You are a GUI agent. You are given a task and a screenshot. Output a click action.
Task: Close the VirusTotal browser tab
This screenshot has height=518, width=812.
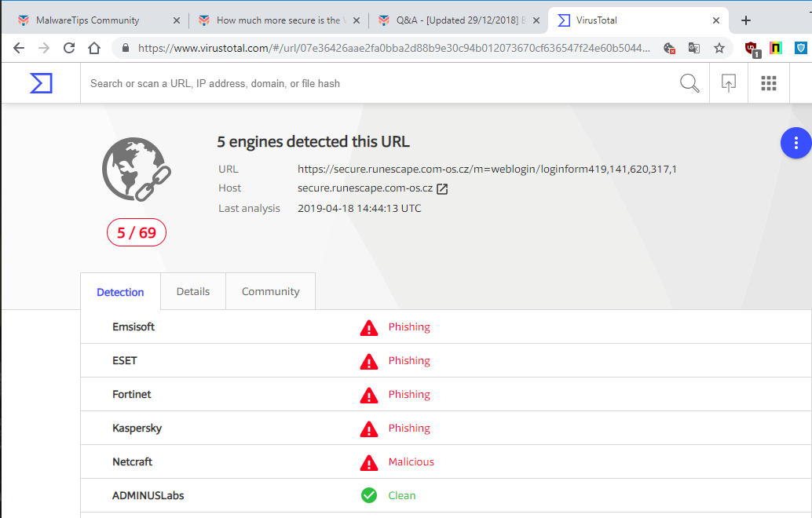(x=716, y=20)
